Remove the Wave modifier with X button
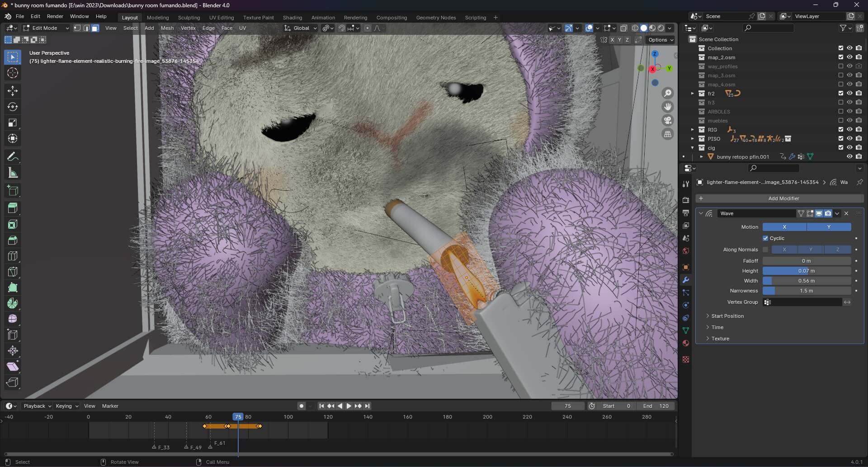868x467 pixels. [x=846, y=213]
